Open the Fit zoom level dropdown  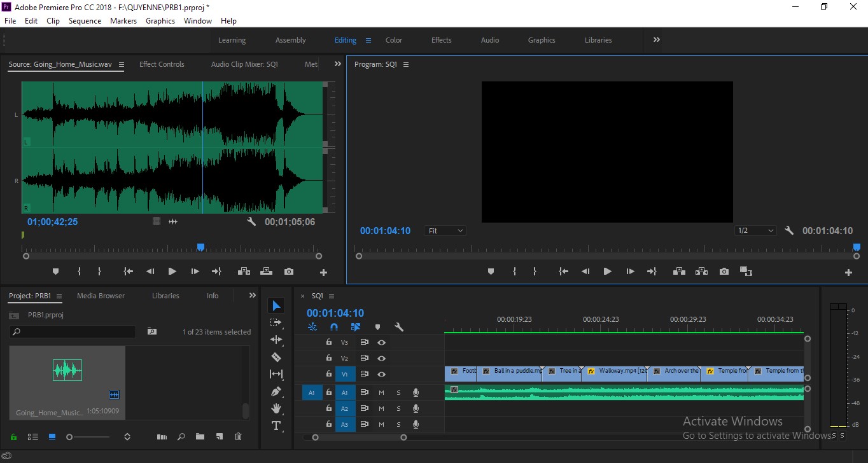tap(445, 231)
